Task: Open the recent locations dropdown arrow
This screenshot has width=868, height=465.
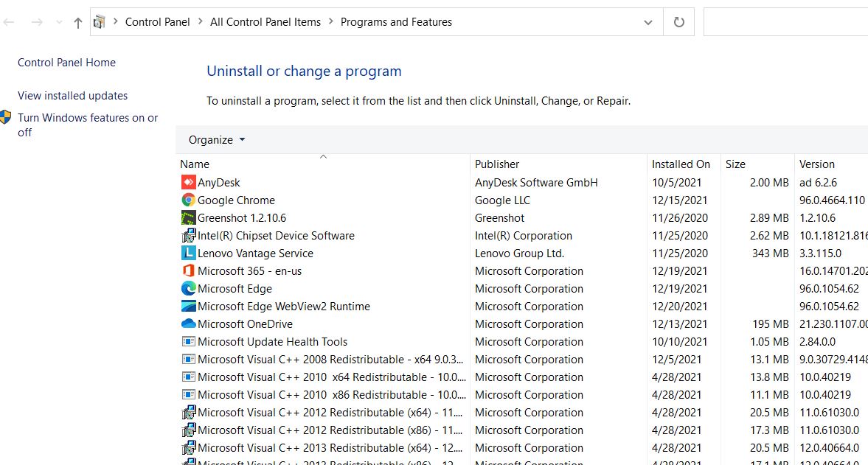Action: click(x=59, y=23)
